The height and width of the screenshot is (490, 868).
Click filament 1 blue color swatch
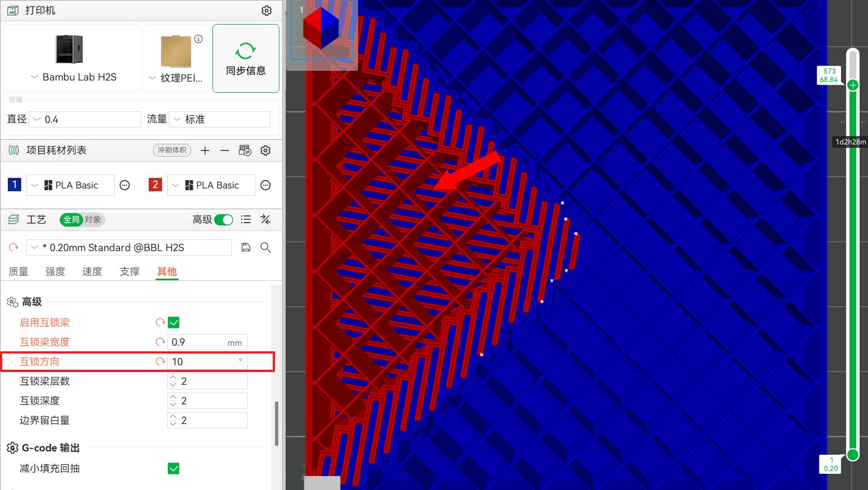click(x=15, y=185)
